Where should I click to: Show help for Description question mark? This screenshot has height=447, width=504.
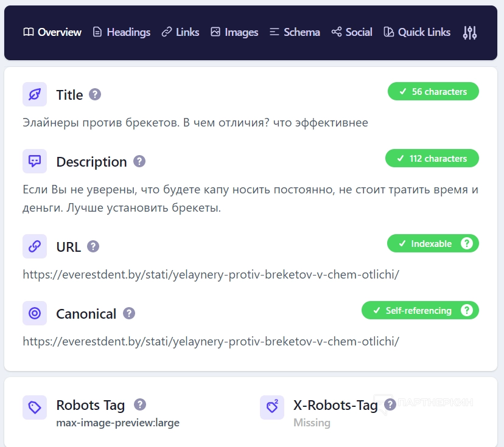[139, 161]
